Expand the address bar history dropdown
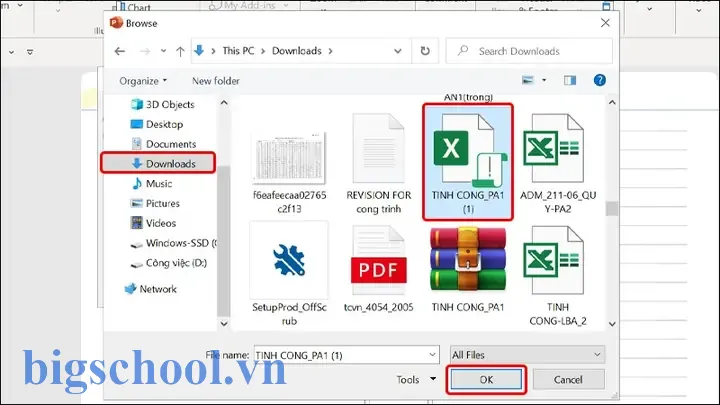 (x=398, y=51)
